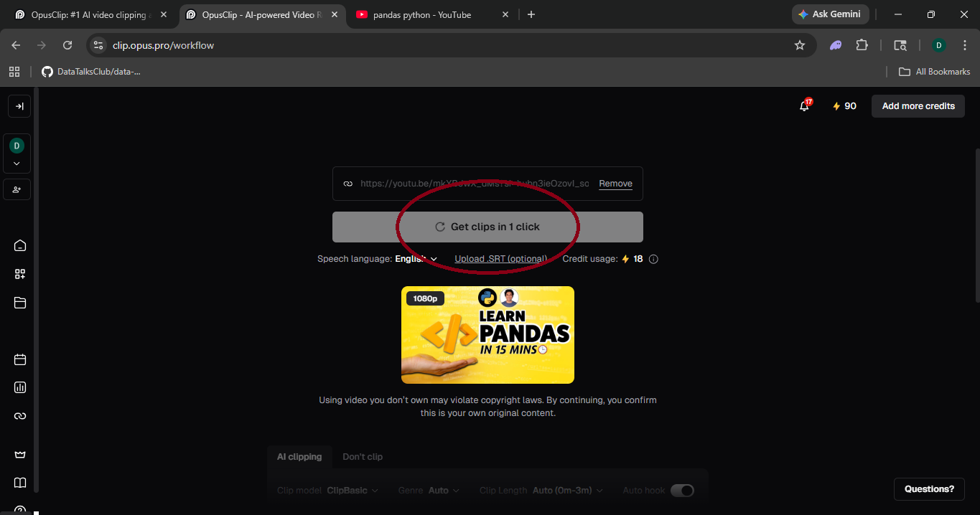Open the apps grid-plus icon in the sidebar

pos(20,274)
